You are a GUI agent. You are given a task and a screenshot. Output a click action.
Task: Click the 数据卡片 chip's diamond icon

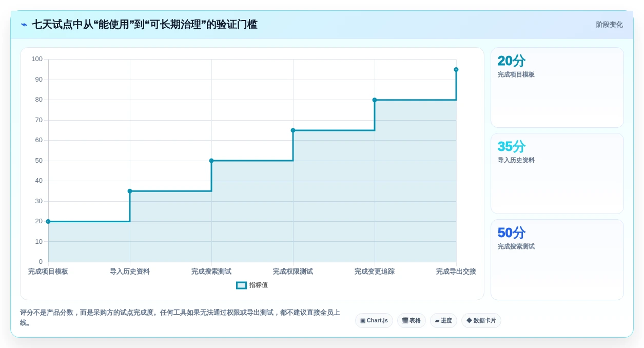(x=469, y=321)
